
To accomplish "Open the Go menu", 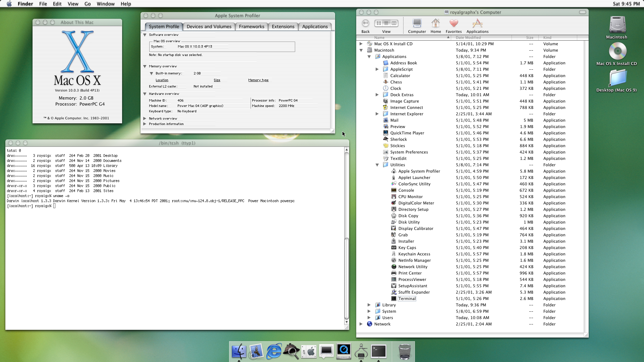I will [88, 4].
